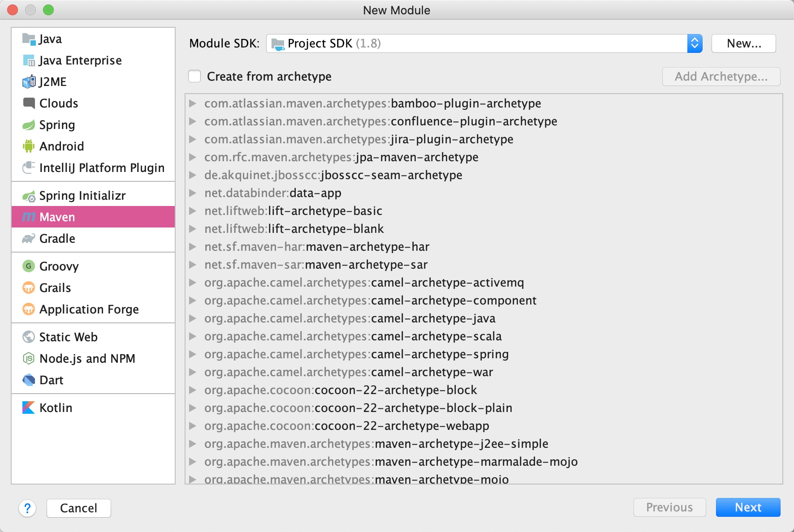Open the Module SDK dropdown

tap(695, 43)
